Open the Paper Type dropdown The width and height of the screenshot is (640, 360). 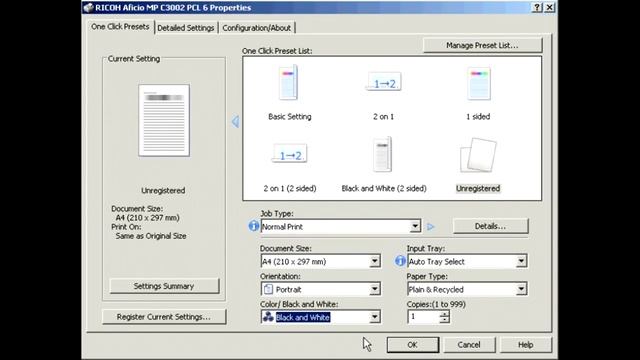[521, 289]
